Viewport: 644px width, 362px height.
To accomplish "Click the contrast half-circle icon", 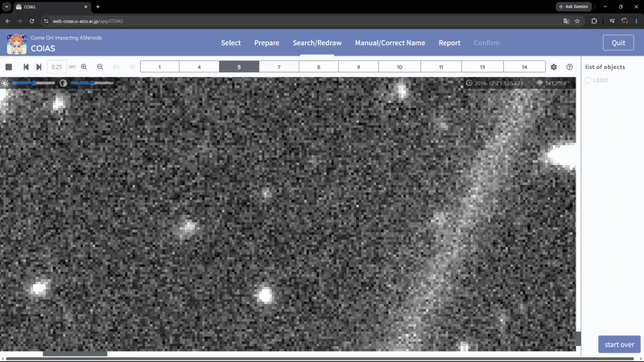I will click(64, 83).
